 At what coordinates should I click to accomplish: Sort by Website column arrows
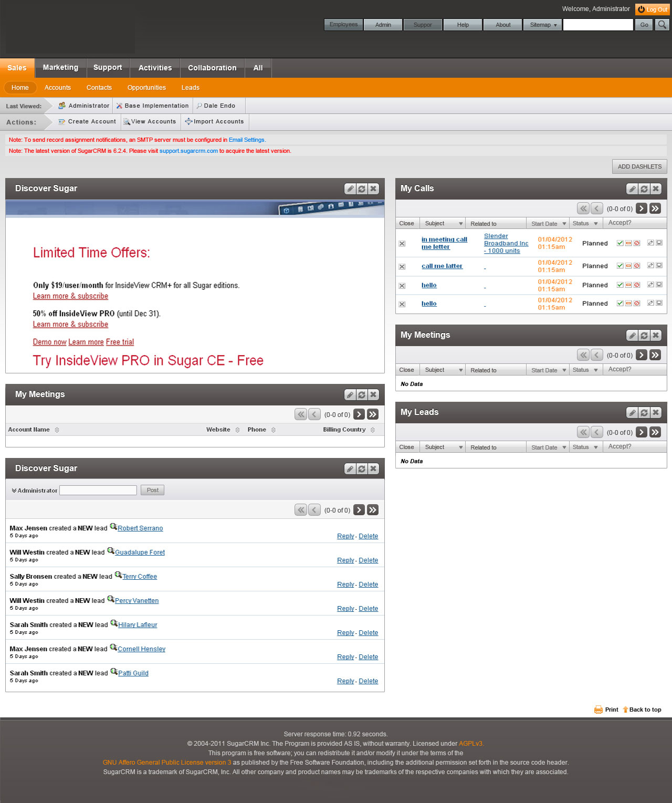[237, 430]
